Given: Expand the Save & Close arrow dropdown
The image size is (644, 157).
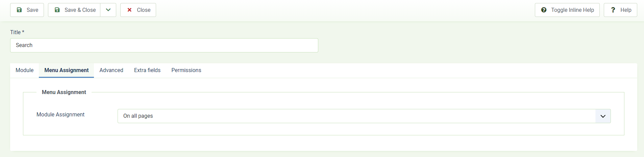Looking at the screenshot, I should pyautogui.click(x=108, y=10).
